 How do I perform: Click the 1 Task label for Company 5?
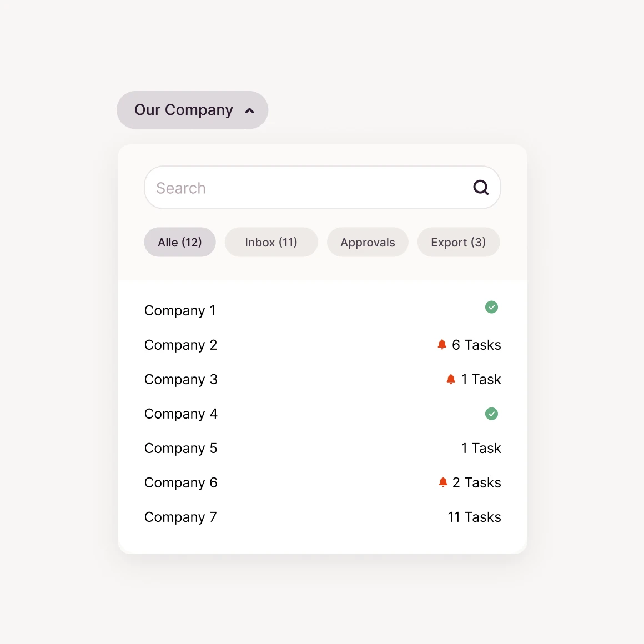[x=481, y=448]
